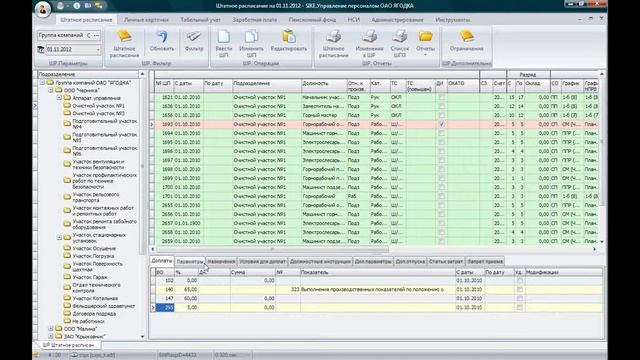Viewport: 640px width, 360px height.
Task: Open the Отчеты dropdown arrow
Action: pyautogui.click(x=425, y=55)
